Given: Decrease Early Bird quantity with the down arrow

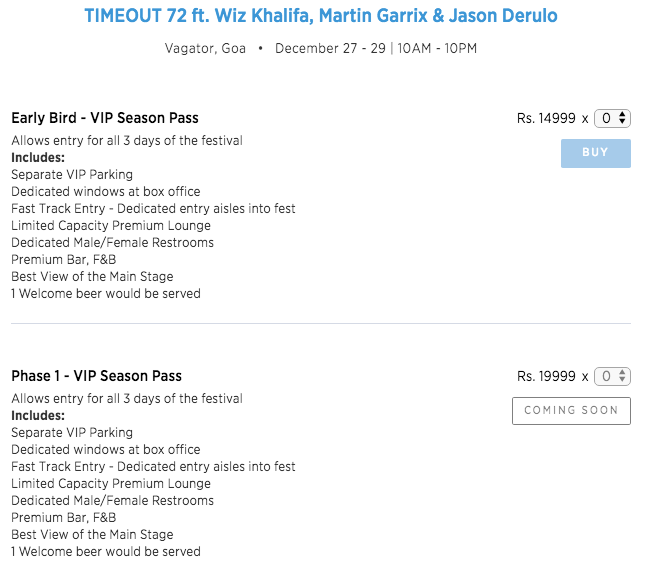Looking at the screenshot, I should click(x=622, y=122).
